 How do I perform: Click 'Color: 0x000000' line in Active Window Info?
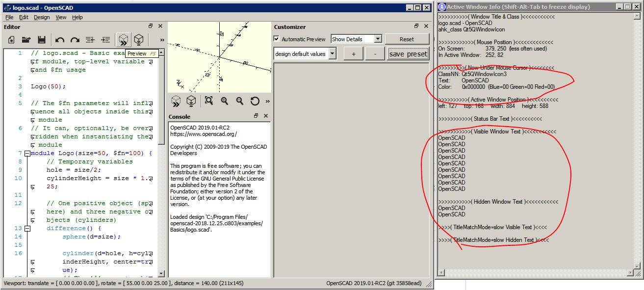coord(496,87)
